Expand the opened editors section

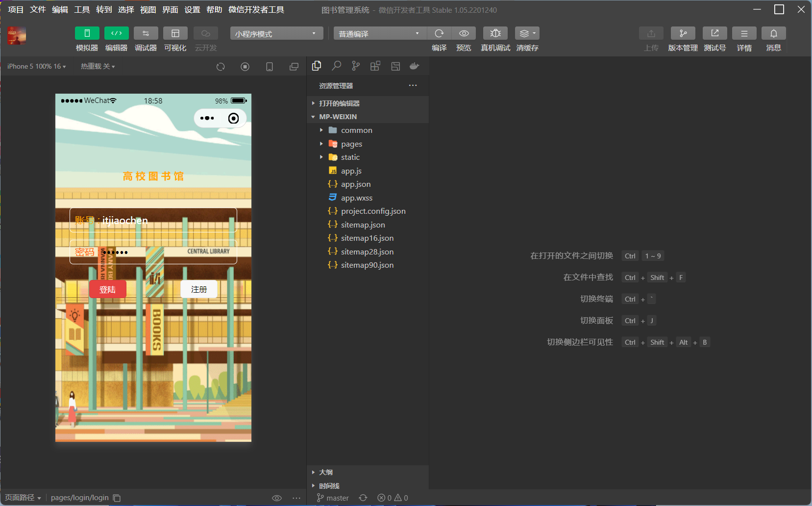point(368,103)
